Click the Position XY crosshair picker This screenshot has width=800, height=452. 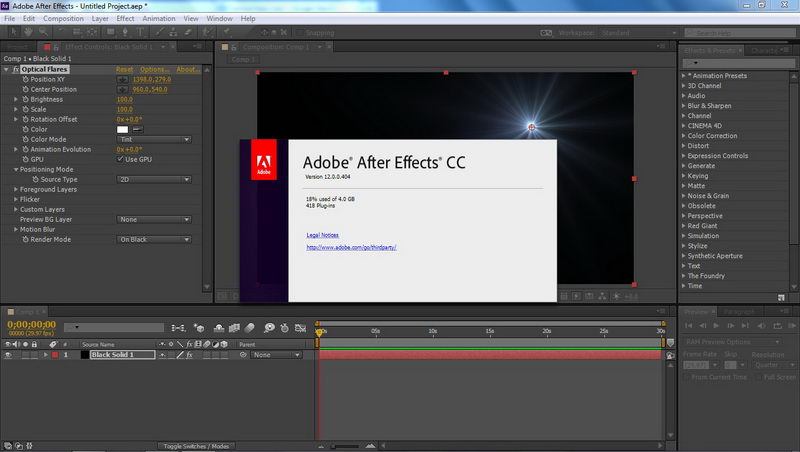pos(122,80)
